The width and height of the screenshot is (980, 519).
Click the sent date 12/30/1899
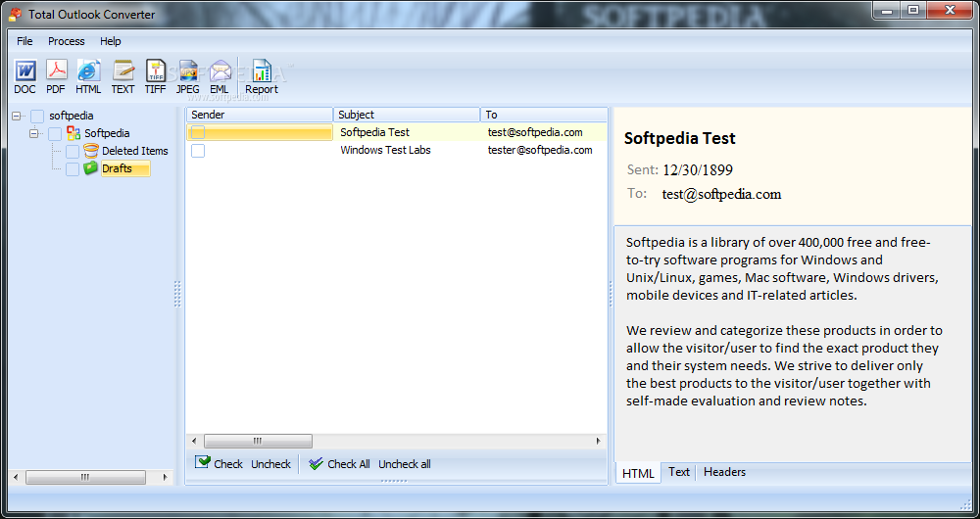pyautogui.click(x=698, y=169)
